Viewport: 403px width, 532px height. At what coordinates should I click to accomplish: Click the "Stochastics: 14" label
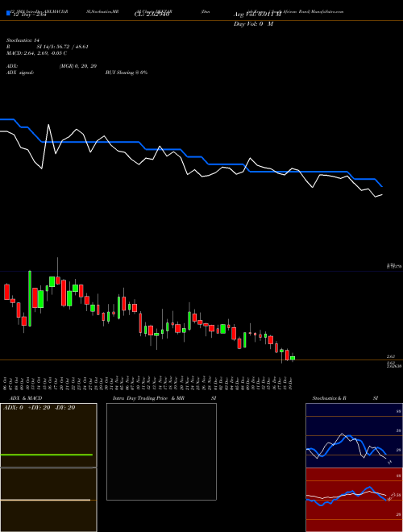click(23, 40)
